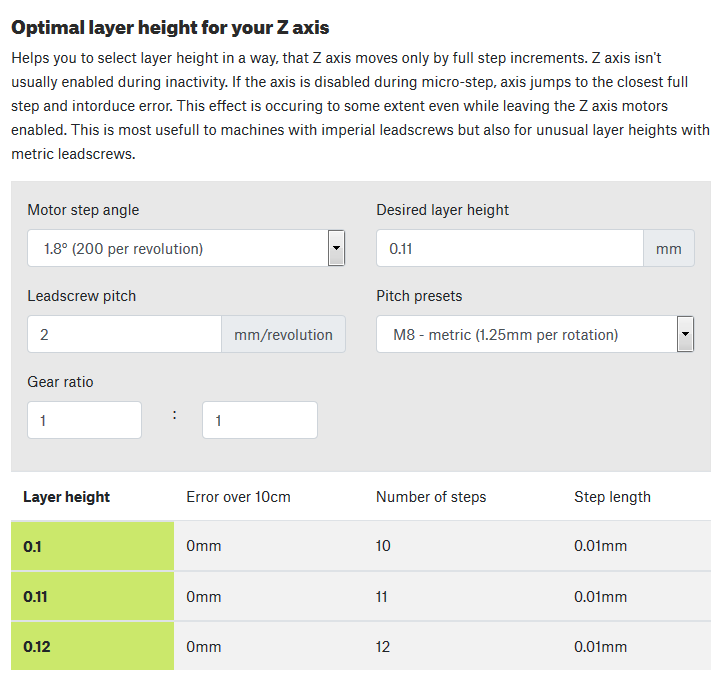Click the mm unit label beside layer height
The image size is (721, 684).
pyautogui.click(x=668, y=248)
